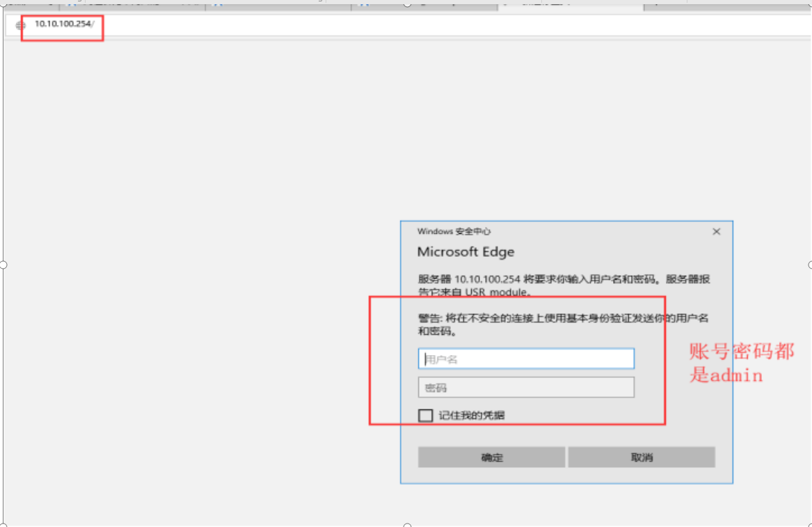Select the red 账号密码都是admin annotation text
This screenshot has width=812, height=527.
[x=740, y=363]
